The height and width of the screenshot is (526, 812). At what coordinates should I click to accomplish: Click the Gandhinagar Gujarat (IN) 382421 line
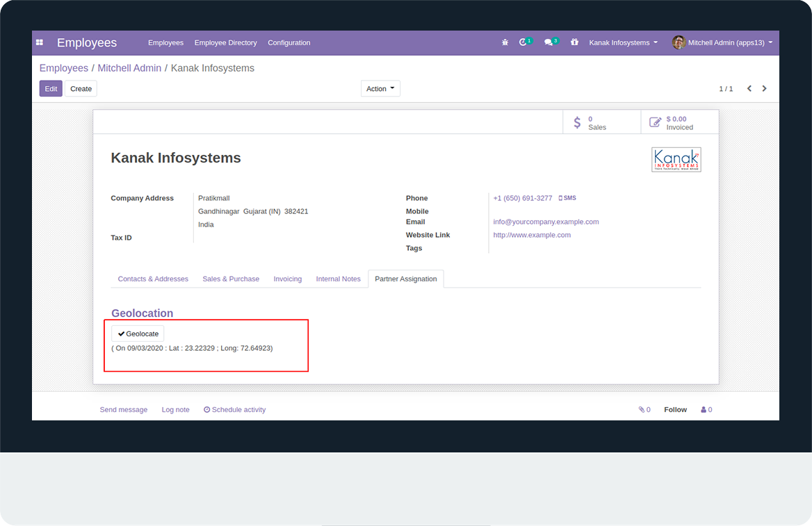[x=253, y=211]
